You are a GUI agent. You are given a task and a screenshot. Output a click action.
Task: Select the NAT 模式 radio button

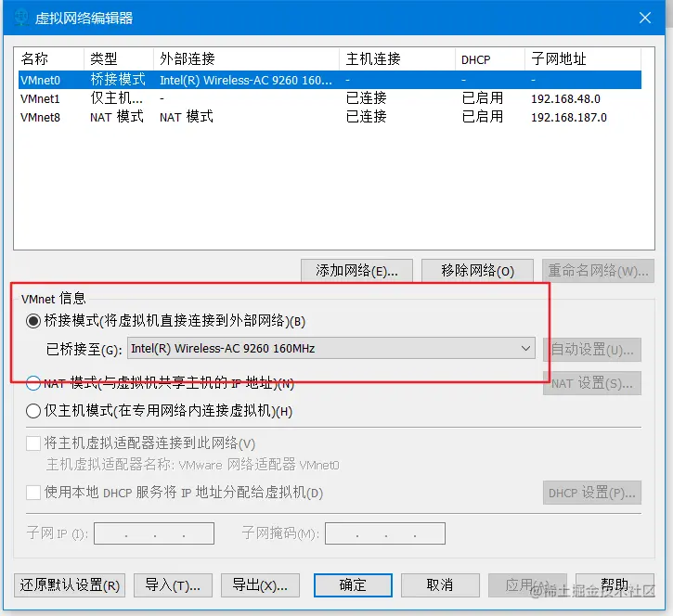tap(33, 382)
